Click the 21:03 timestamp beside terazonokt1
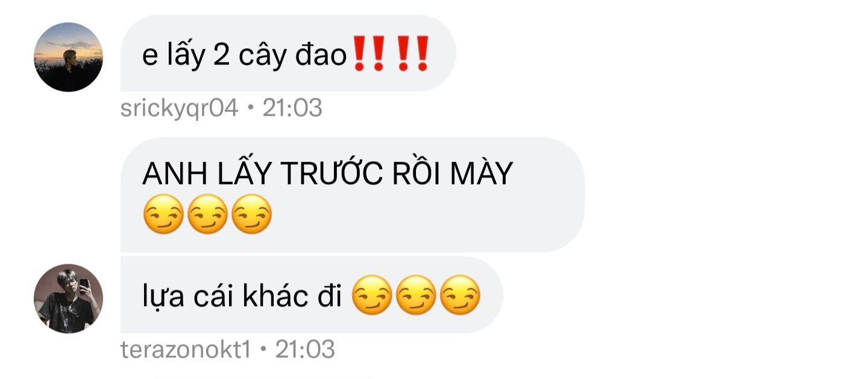Screen dimensions: 868x379 [x=305, y=349]
